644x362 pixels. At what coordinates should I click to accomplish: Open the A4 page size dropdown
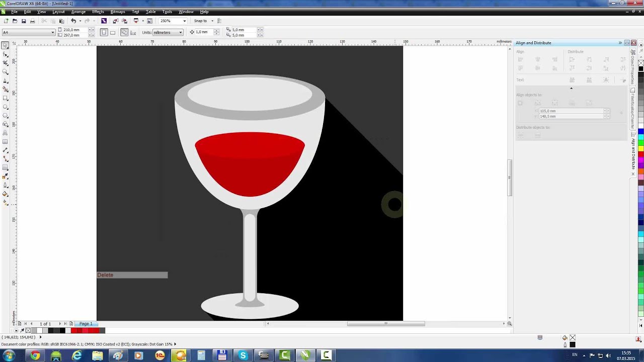coord(52,33)
